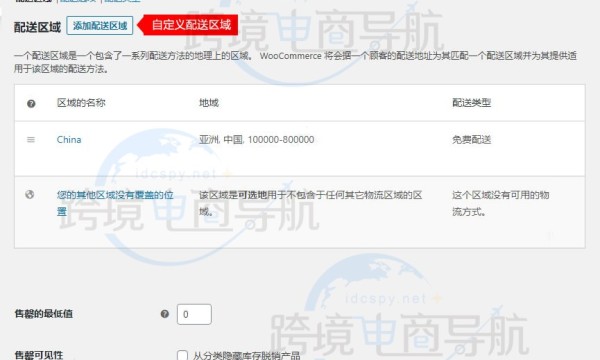
Task: Toggle 从分类隐藏库存脱销产品 checkbox
Action: tap(183, 355)
